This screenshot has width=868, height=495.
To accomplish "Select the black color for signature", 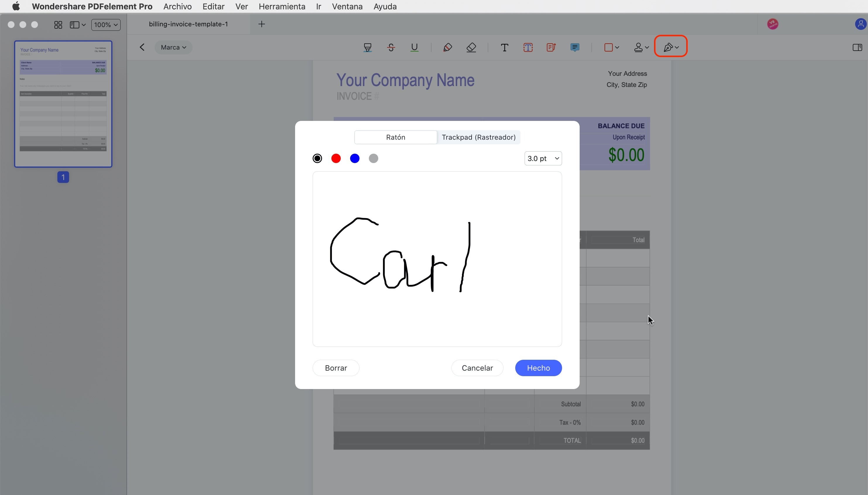I will point(317,158).
